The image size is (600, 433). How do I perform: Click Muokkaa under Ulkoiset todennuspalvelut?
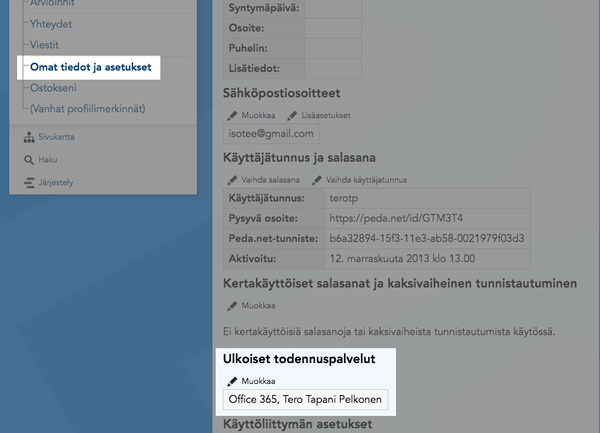coord(233,381)
